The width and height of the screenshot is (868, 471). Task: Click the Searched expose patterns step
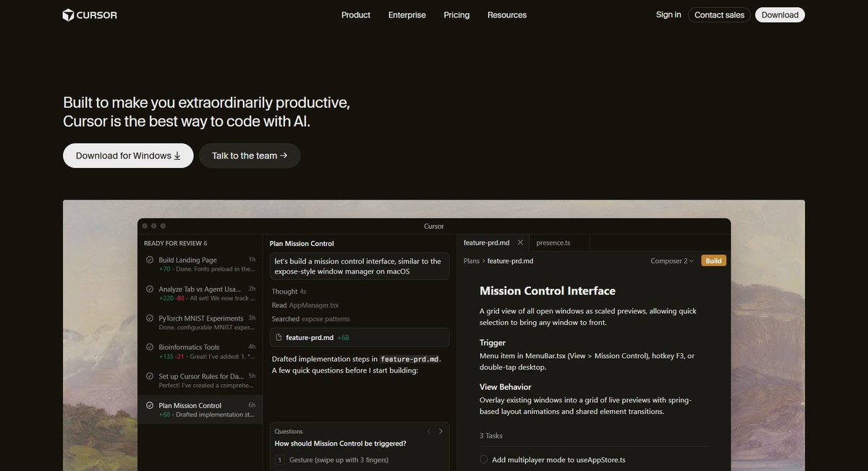point(311,319)
